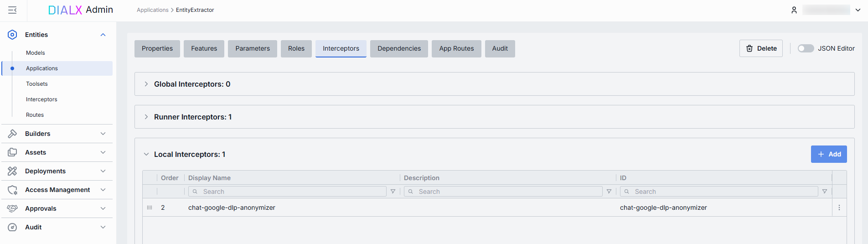
Task: Expand the Global Interceptors section
Action: [146, 84]
